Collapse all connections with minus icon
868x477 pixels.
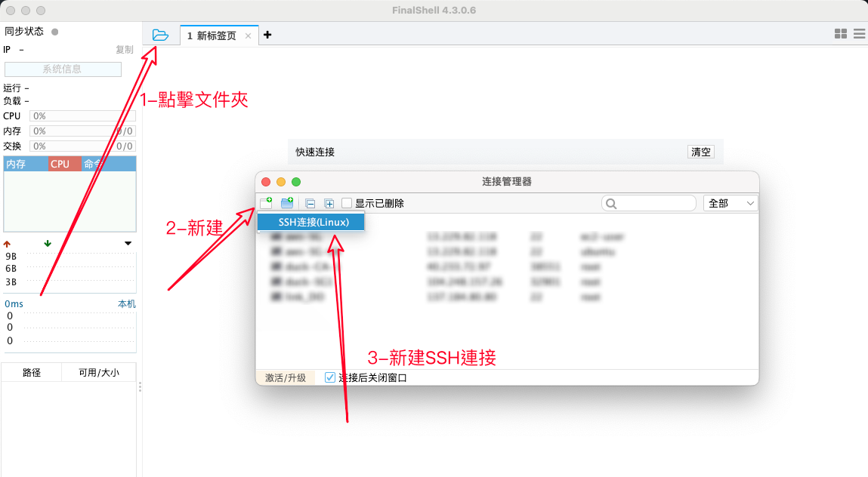(x=310, y=203)
